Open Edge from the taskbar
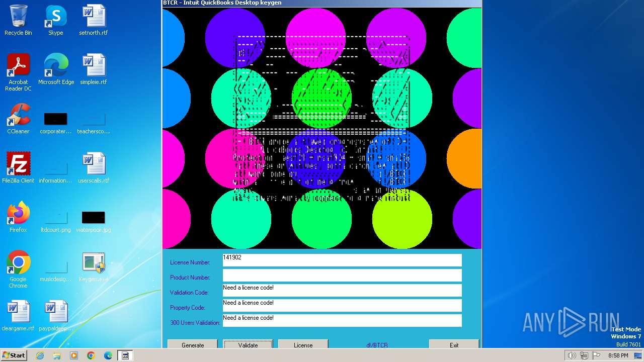The width and height of the screenshot is (644, 362). pos(108,355)
